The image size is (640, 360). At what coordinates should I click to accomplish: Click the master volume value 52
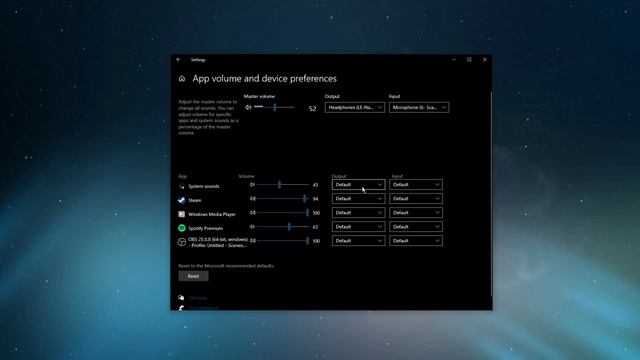pos(312,109)
